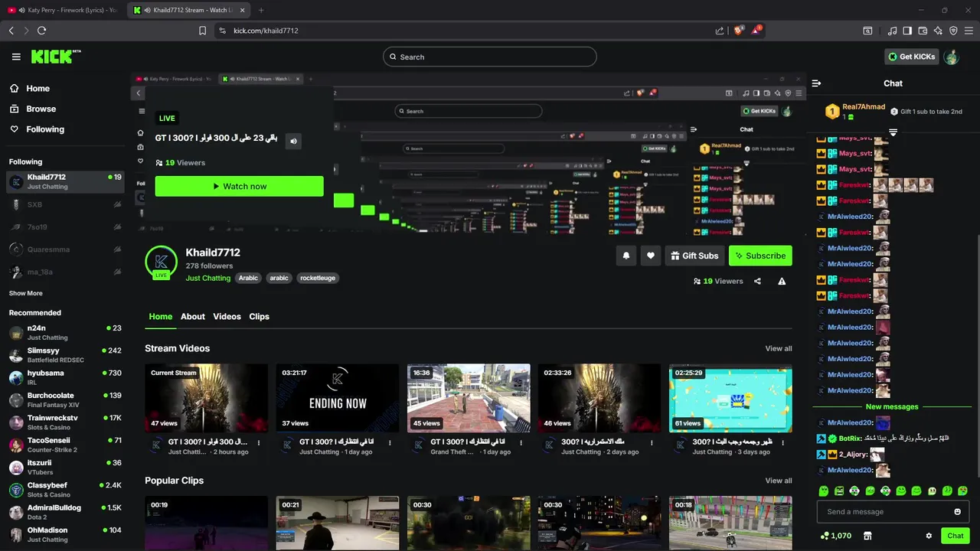Open the emoji picker in the message box

point(957,512)
